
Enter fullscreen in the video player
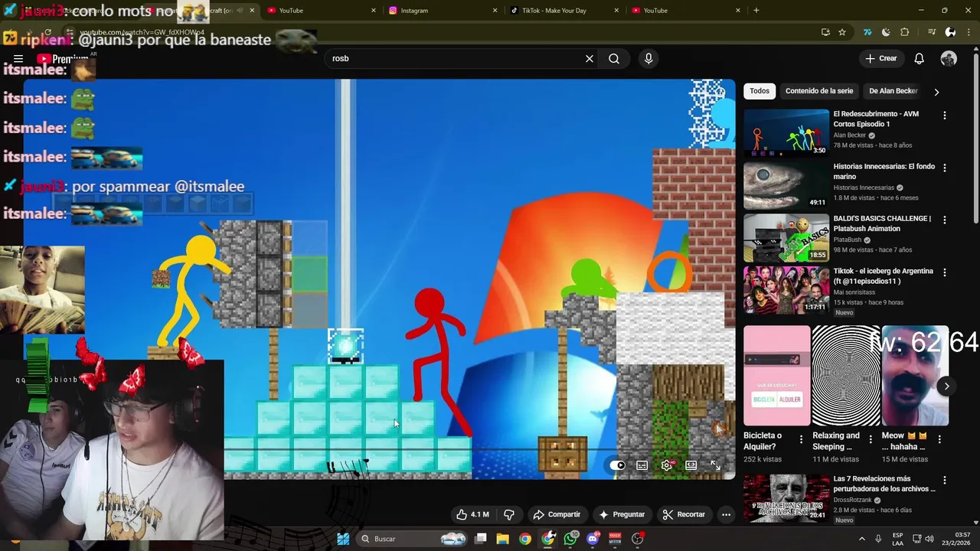[715, 465]
